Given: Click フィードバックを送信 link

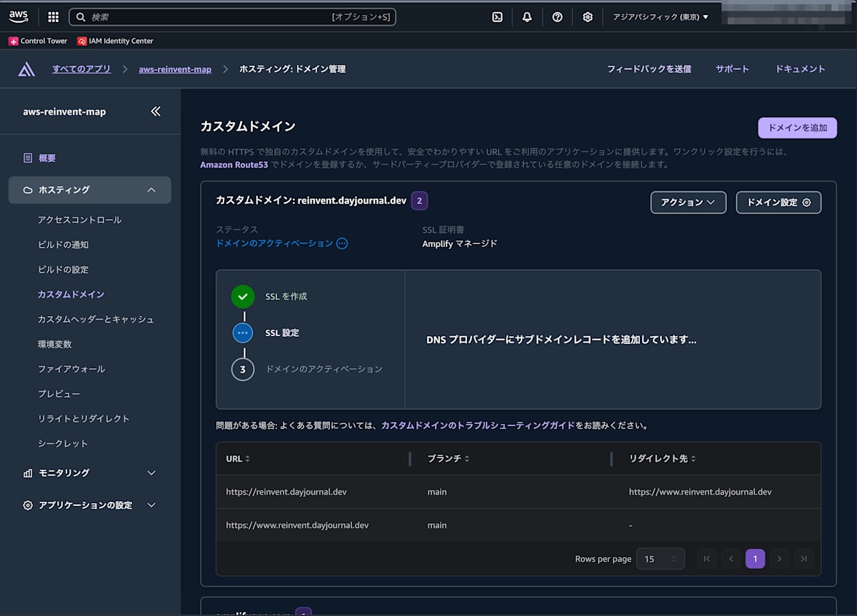Looking at the screenshot, I should tap(648, 69).
